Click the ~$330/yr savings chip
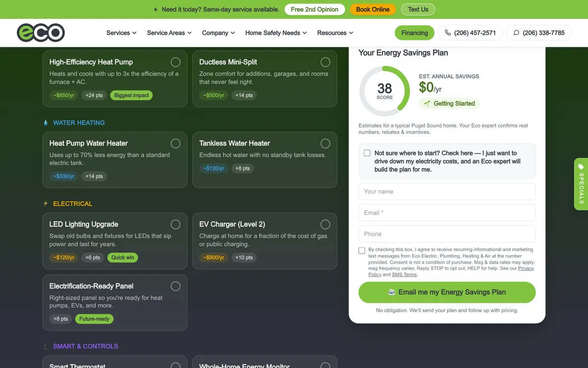 pyautogui.click(x=64, y=176)
